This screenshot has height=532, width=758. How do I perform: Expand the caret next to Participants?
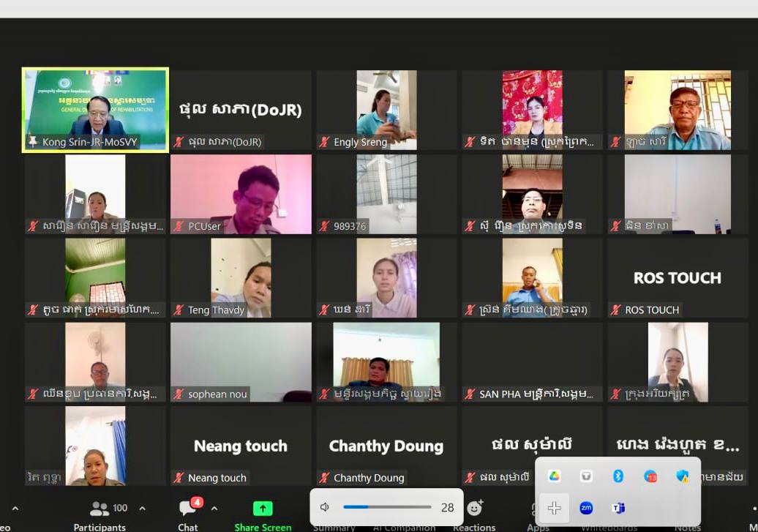142,509
